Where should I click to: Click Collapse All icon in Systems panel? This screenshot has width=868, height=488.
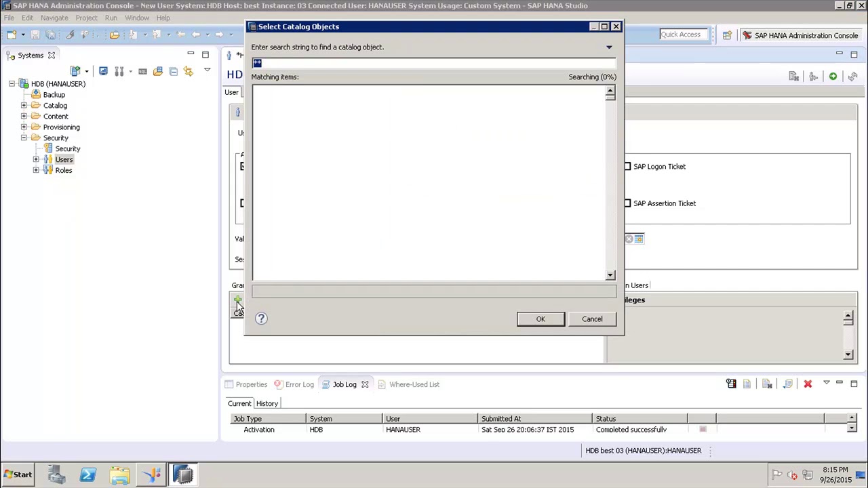(173, 71)
